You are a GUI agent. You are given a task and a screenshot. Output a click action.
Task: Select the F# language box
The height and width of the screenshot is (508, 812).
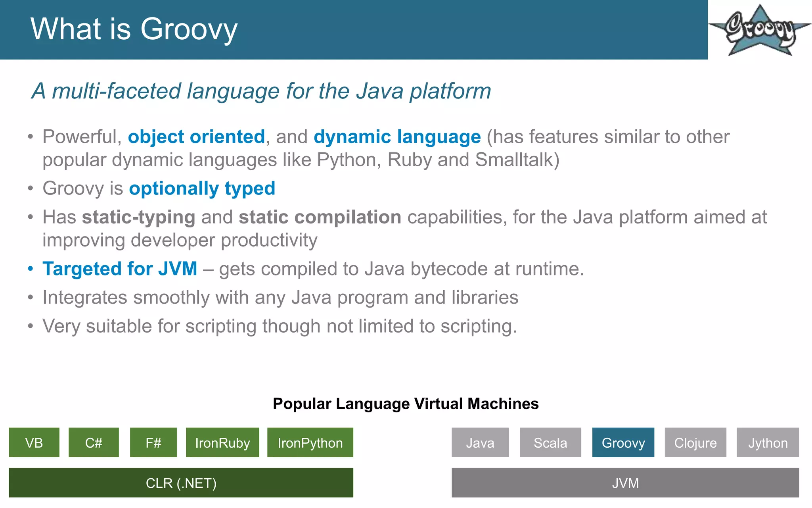153,443
